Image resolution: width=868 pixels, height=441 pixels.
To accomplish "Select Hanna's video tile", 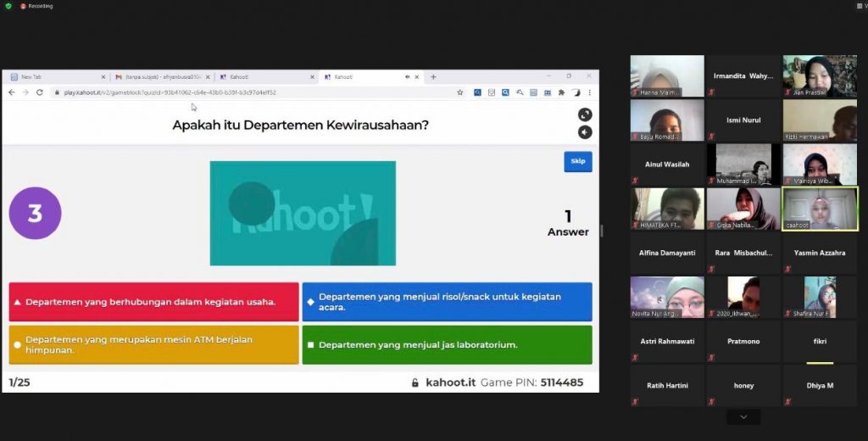I will click(667, 75).
